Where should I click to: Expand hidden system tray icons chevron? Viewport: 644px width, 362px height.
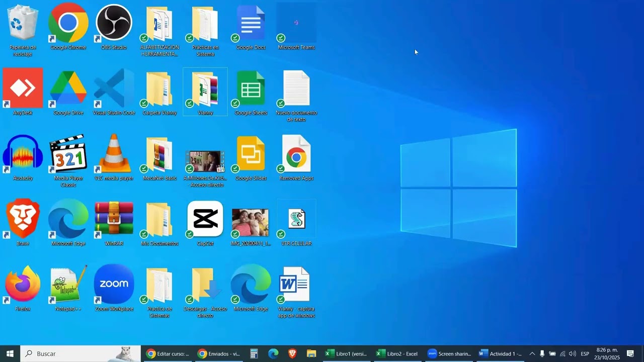pos(532,353)
